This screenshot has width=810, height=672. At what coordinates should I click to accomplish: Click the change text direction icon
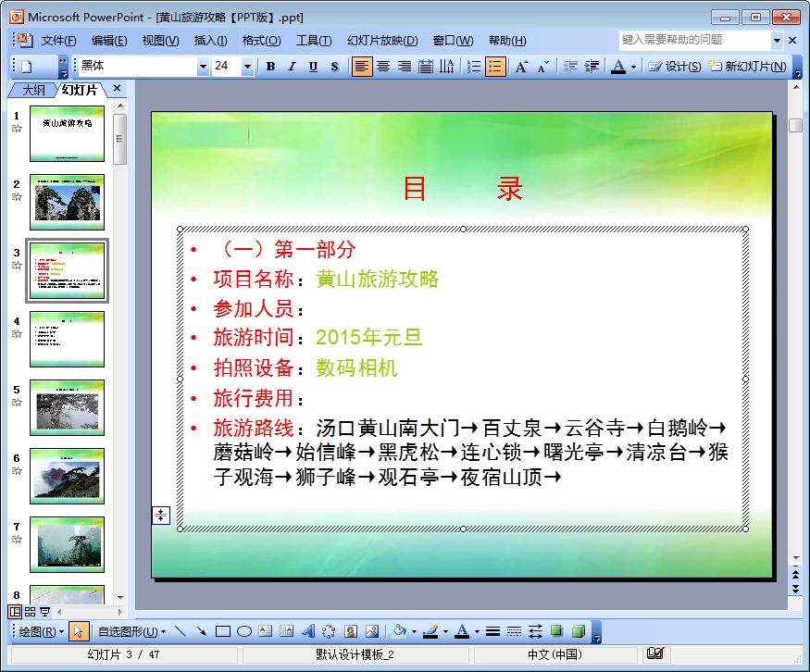tap(446, 67)
